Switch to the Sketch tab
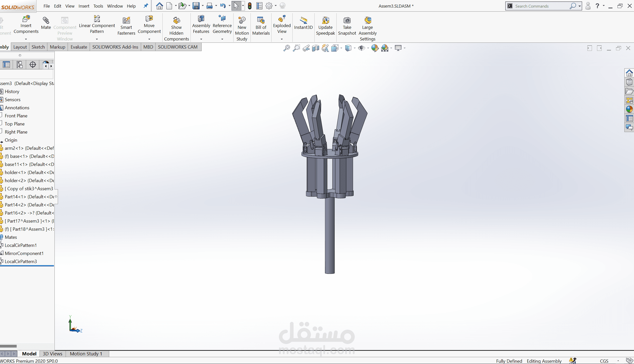The height and width of the screenshot is (364, 634). [38, 47]
